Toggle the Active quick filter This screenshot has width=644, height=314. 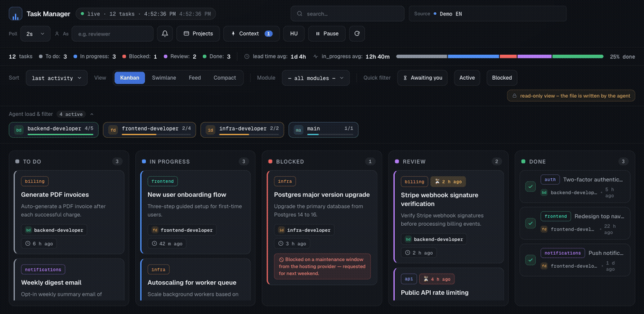point(467,78)
